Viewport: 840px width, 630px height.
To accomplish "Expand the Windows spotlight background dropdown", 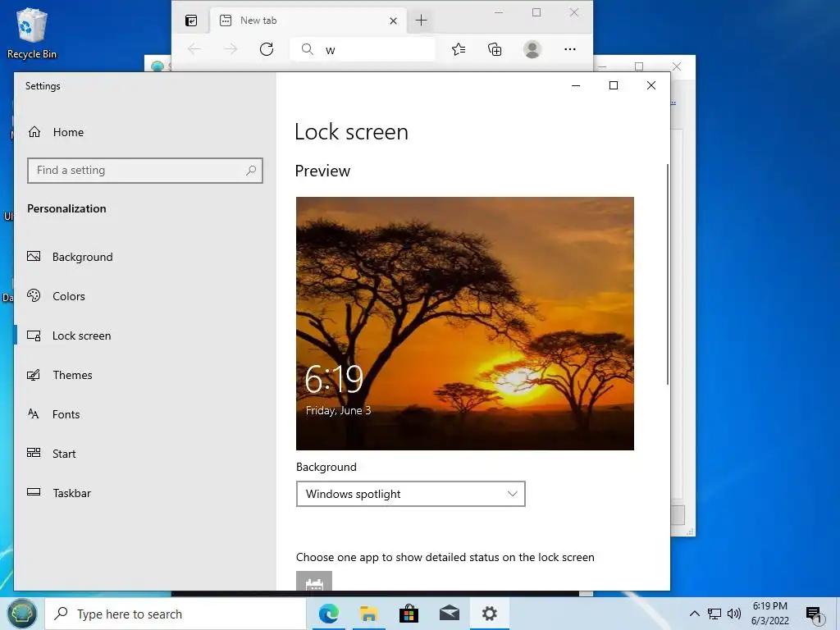I will click(410, 494).
